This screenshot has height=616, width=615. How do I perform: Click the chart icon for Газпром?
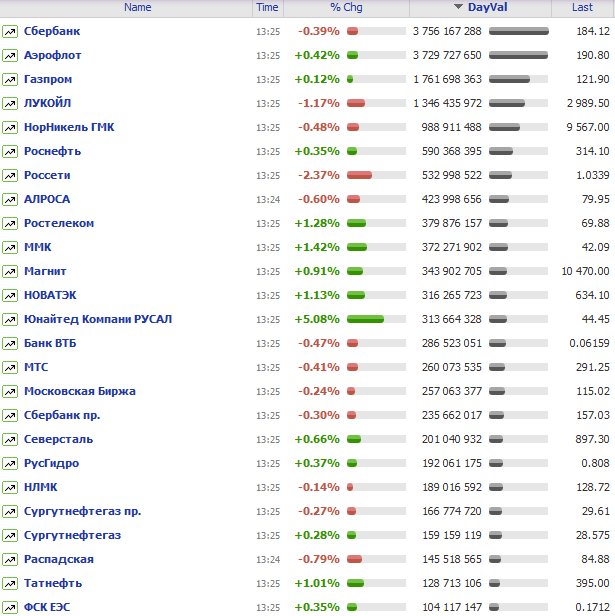tap(10, 79)
